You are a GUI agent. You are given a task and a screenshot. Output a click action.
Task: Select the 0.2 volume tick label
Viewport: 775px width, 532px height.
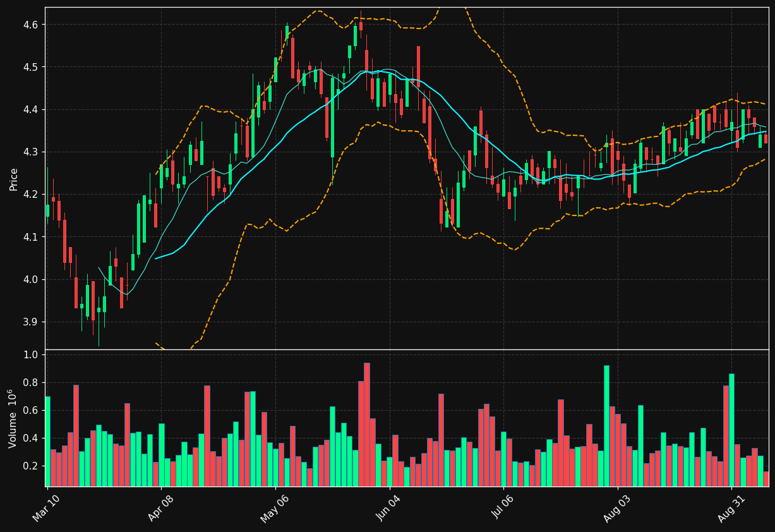[31, 466]
